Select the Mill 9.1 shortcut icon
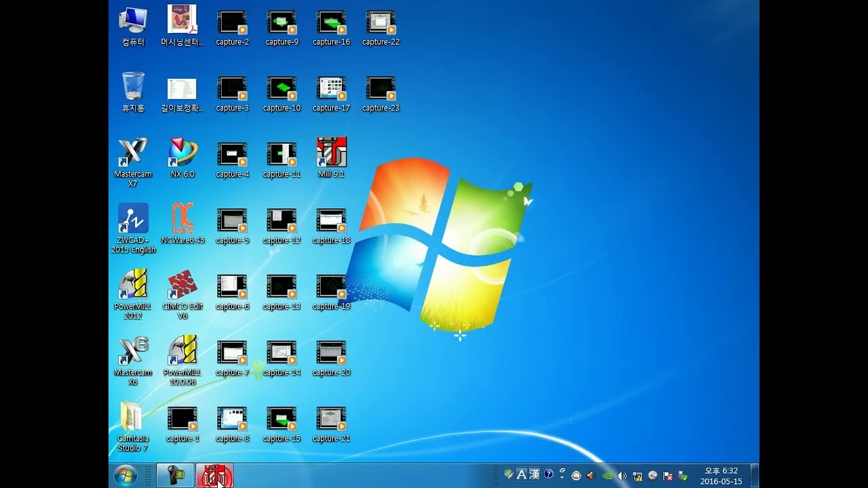The height and width of the screenshot is (488, 868). (x=332, y=152)
